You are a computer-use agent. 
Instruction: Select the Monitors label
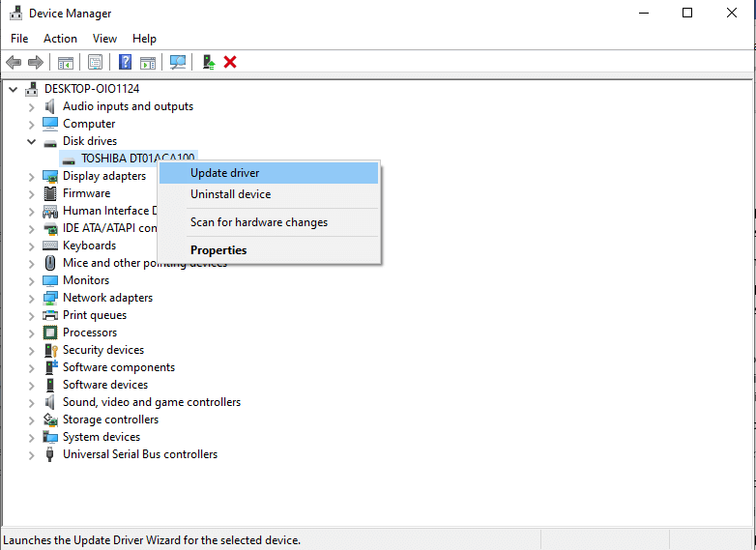[86, 280]
